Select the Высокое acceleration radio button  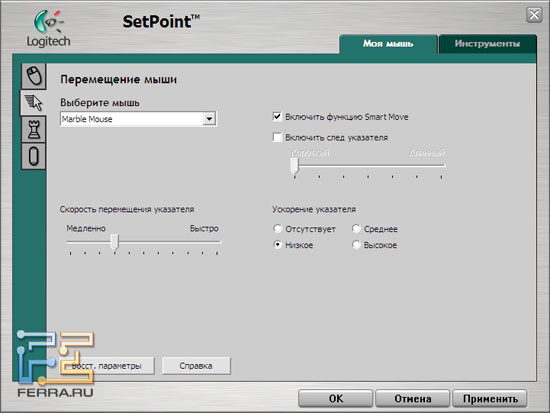pyautogui.click(x=356, y=245)
